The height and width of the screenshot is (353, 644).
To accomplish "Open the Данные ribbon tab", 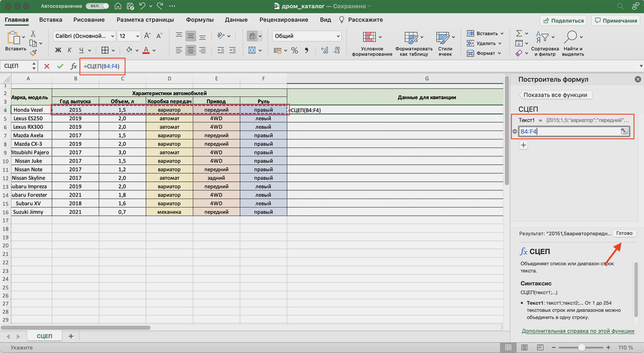I will (236, 20).
